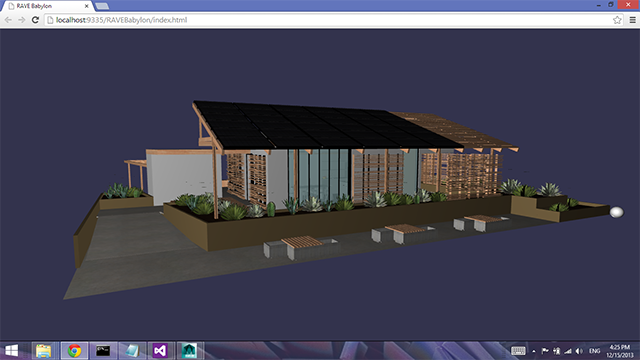The width and height of the screenshot is (640, 360).
Task: Reload the page with the refresh icon
Action: pyautogui.click(x=35, y=20)
